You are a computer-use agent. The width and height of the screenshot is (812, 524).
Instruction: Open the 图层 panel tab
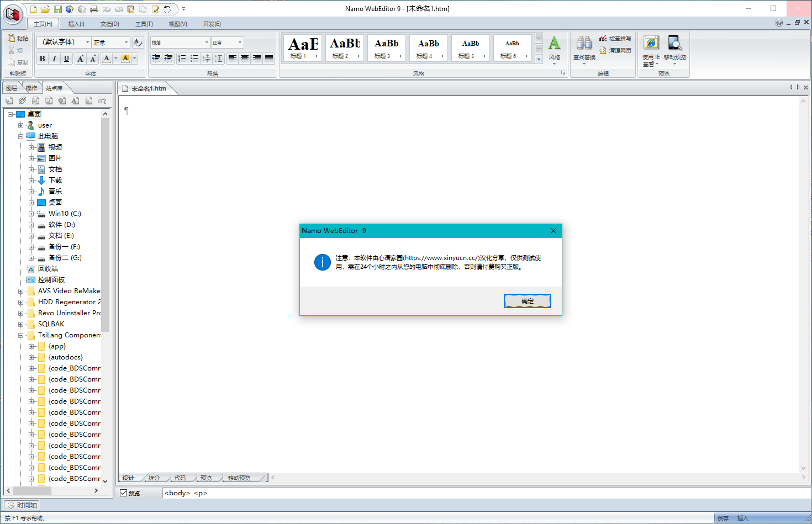12,88
